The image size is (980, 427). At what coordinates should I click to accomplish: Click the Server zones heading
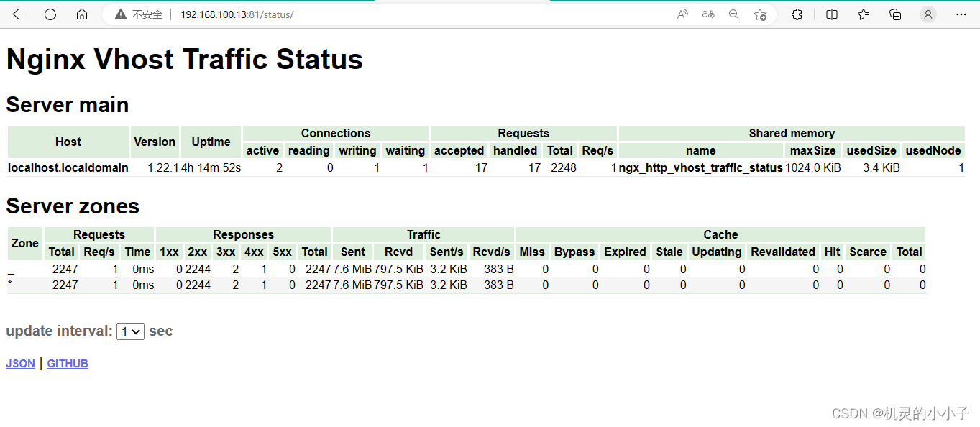click(73, 206)
